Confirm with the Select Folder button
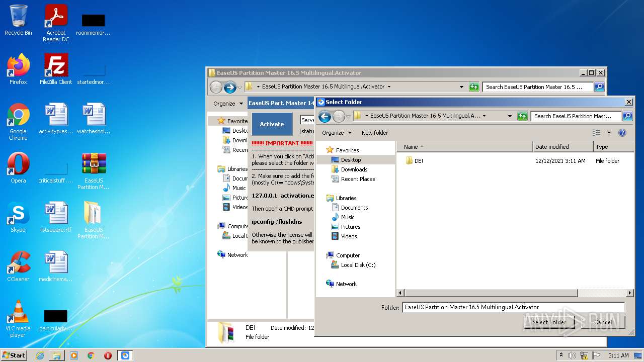Screen dimensions: 644x362 [x=549, y=322]
